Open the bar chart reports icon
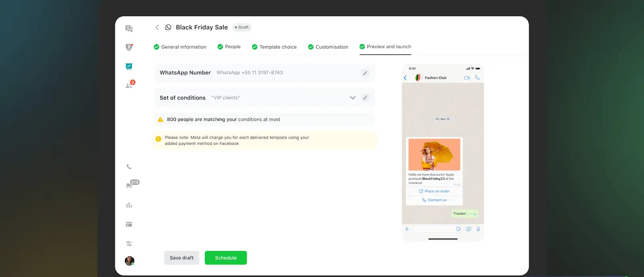 [x=129, y=205]
